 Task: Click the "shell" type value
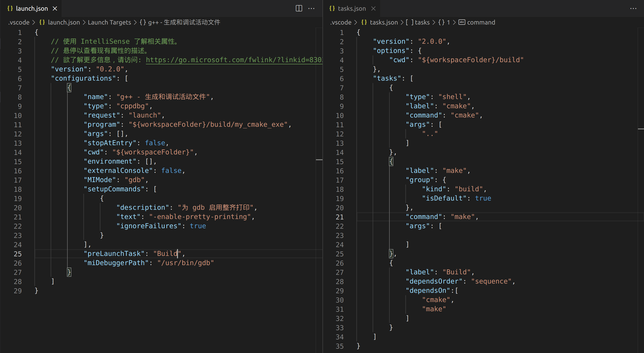click(x=452, y=97)
